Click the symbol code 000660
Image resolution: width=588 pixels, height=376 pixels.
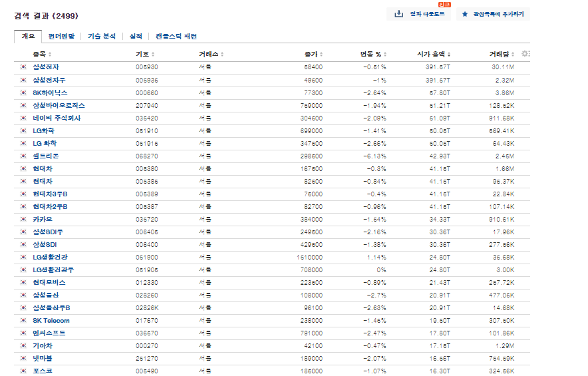146,93
